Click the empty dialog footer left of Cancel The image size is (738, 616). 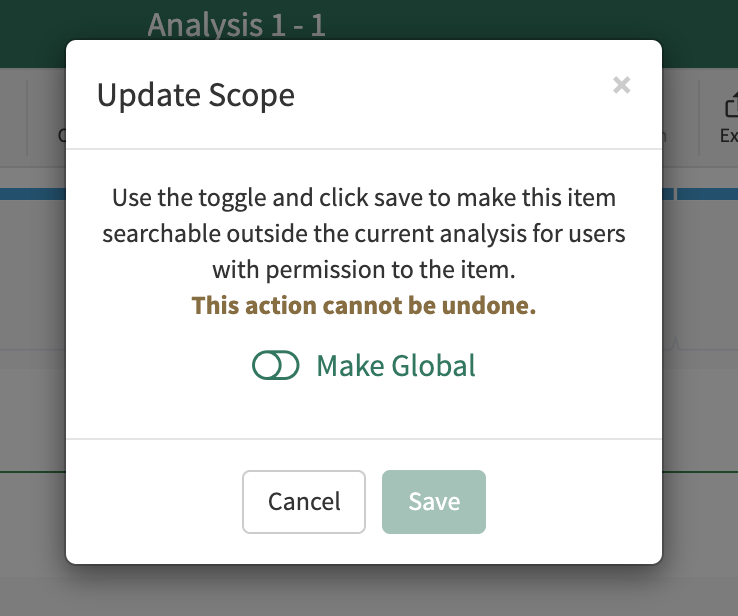coord(150,501)
